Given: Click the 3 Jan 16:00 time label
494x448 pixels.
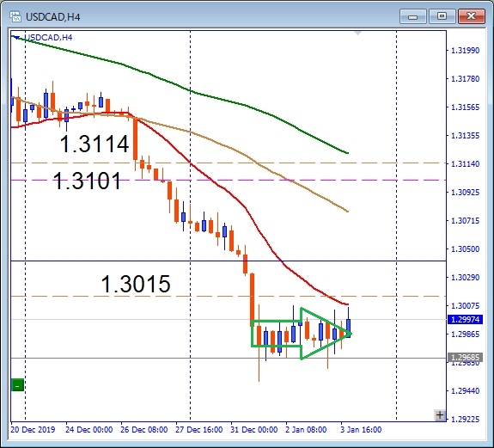Looking at the screenshot, I should click(361, 430).
